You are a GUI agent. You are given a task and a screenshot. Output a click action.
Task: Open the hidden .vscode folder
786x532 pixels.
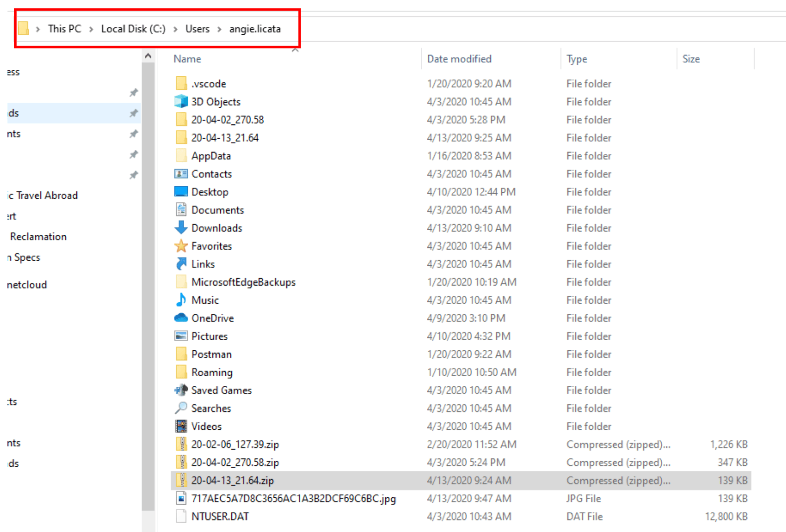click(208, 83)
